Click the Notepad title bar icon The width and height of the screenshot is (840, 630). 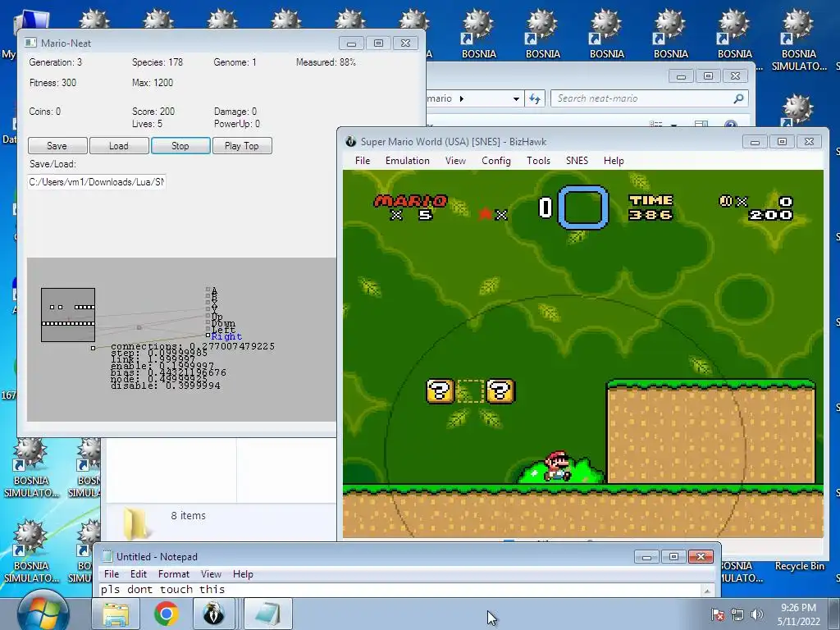tap(107, 557)
